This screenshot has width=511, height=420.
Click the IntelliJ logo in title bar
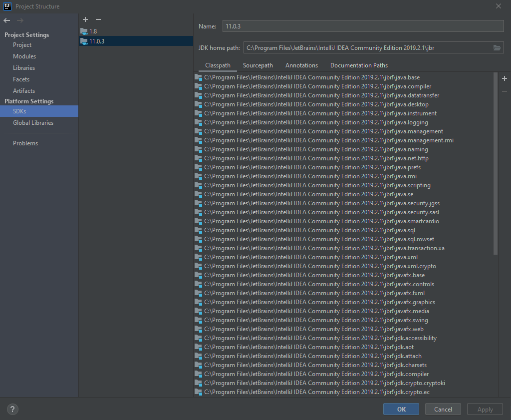[7, 6]
